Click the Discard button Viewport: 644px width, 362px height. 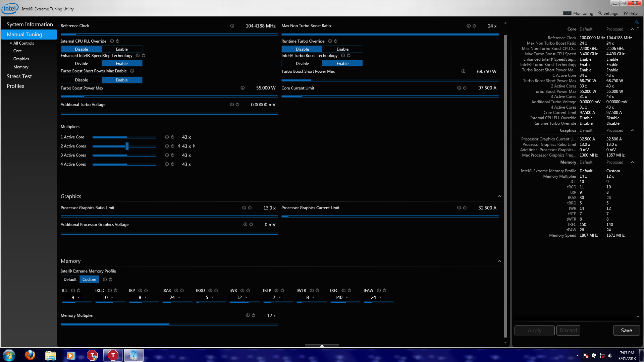coord(568,330)
